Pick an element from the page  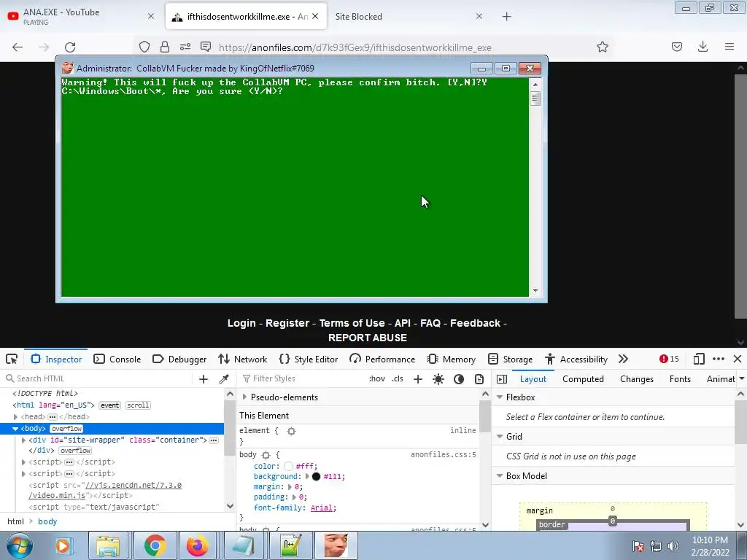12,359
